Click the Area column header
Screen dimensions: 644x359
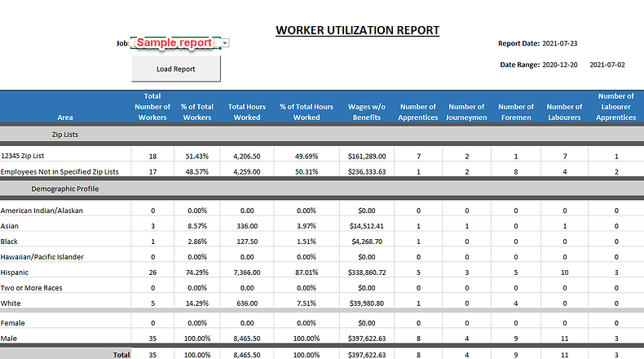(65, 117)
